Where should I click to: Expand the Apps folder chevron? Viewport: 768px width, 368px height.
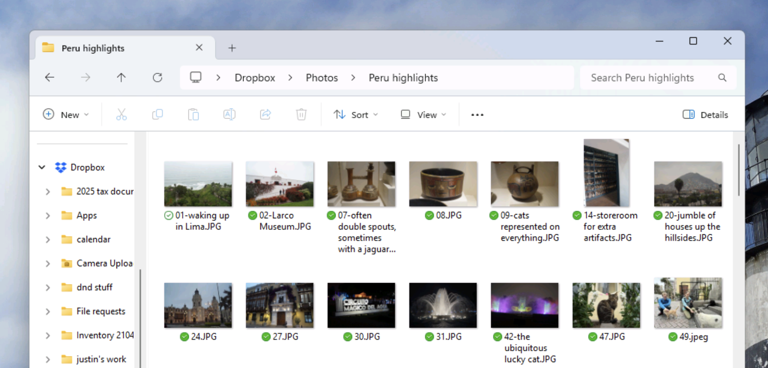(48, 216)
